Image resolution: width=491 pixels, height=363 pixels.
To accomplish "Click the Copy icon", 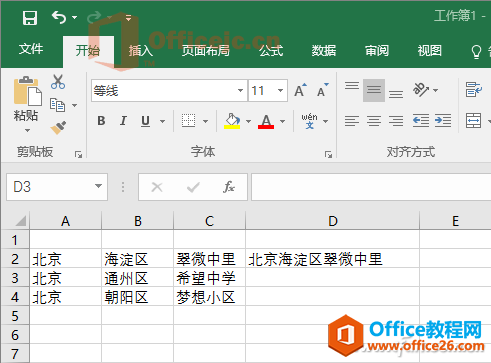I will pos(57,105).
